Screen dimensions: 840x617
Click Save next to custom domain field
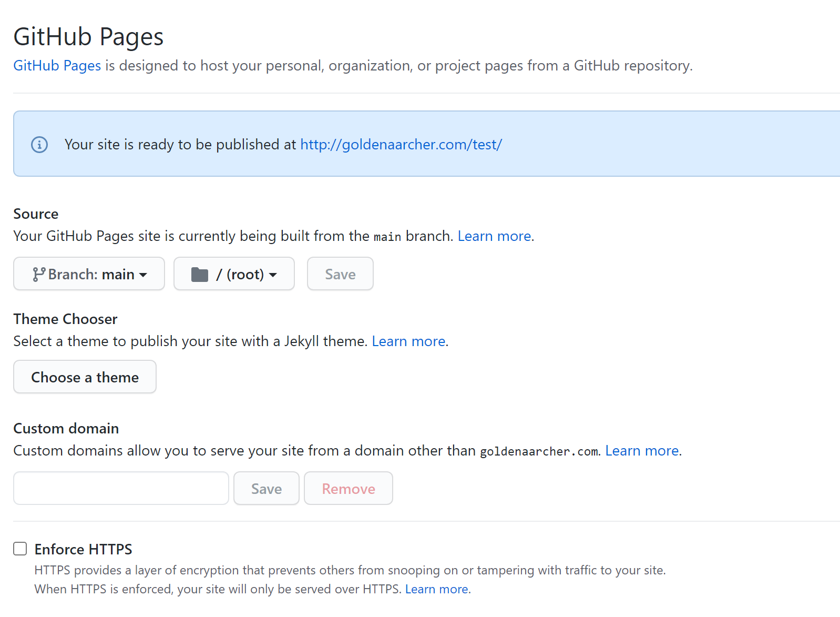click(267, 488)
